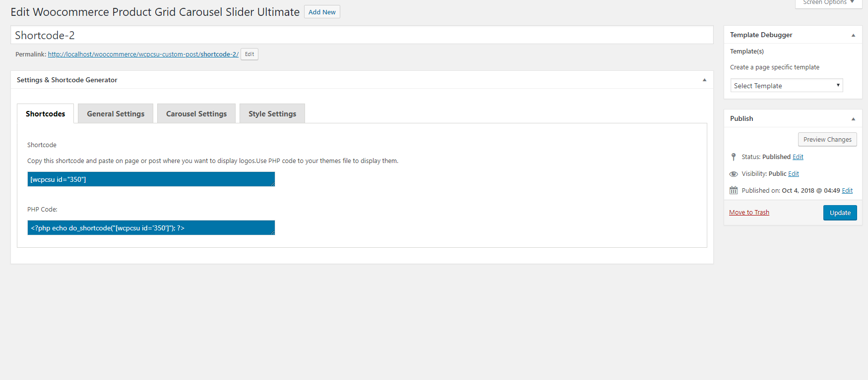Collapse the Template Debugger panel
This screenshot has width=868, height=380.
853,35
